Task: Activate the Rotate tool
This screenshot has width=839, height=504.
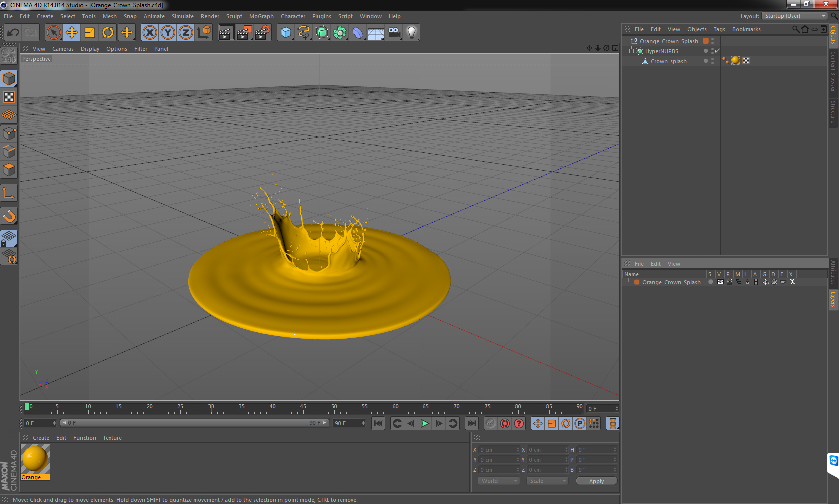Action: point(108,33)
